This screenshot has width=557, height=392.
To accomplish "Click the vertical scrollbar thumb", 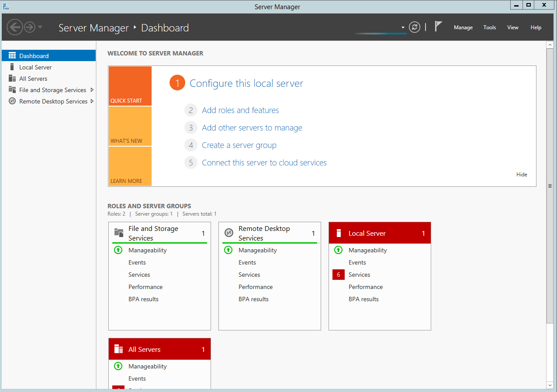I will (550, 186).
